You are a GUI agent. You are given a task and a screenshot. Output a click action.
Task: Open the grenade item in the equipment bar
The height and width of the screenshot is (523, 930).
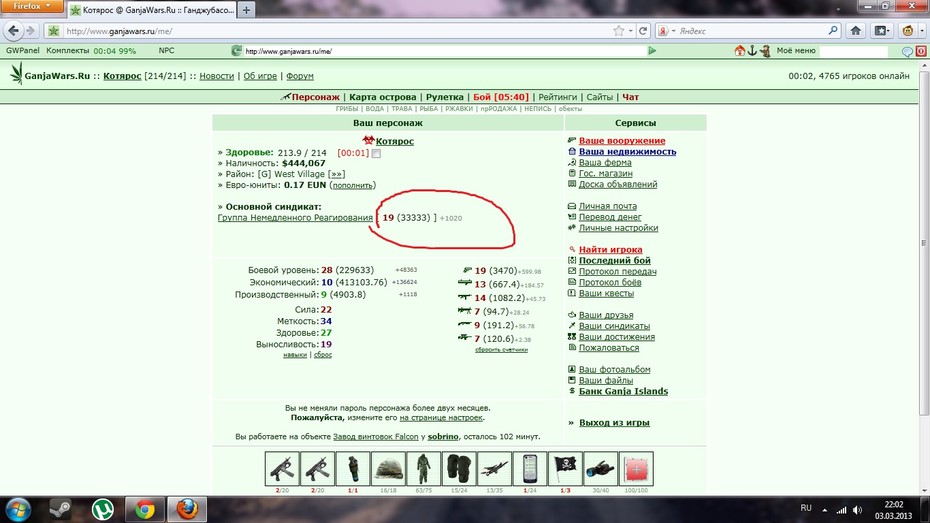point(353,468)
